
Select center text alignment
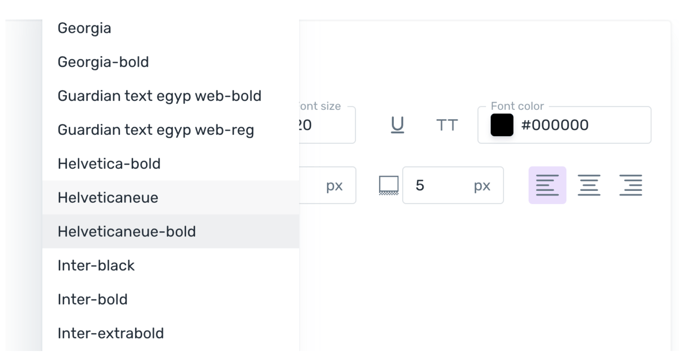pyautogui.click(x=589, y=185)
